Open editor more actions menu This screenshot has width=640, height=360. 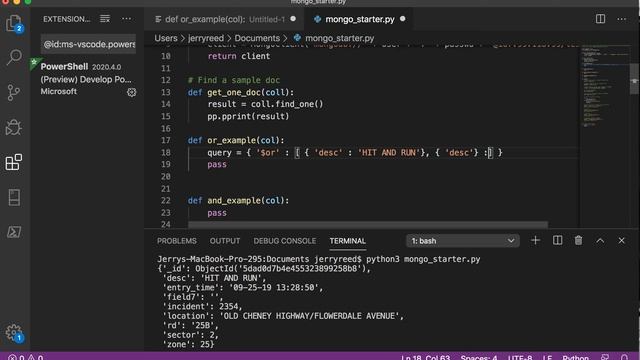point(621,19)
